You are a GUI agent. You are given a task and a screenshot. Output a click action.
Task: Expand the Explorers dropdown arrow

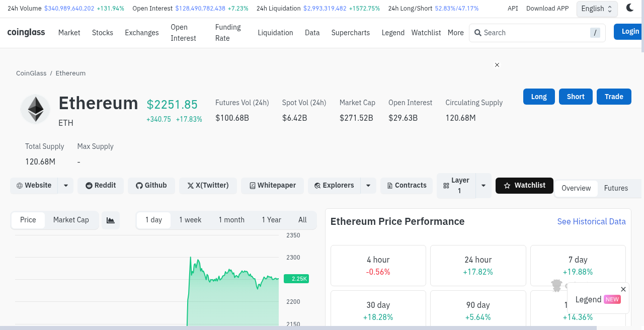coord(368,186)
